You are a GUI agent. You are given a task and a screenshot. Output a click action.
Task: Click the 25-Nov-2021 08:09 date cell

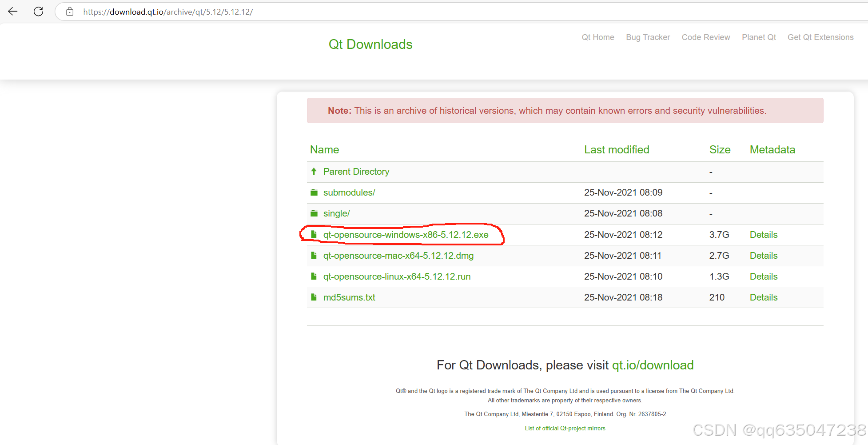click(x=623, y=192)
